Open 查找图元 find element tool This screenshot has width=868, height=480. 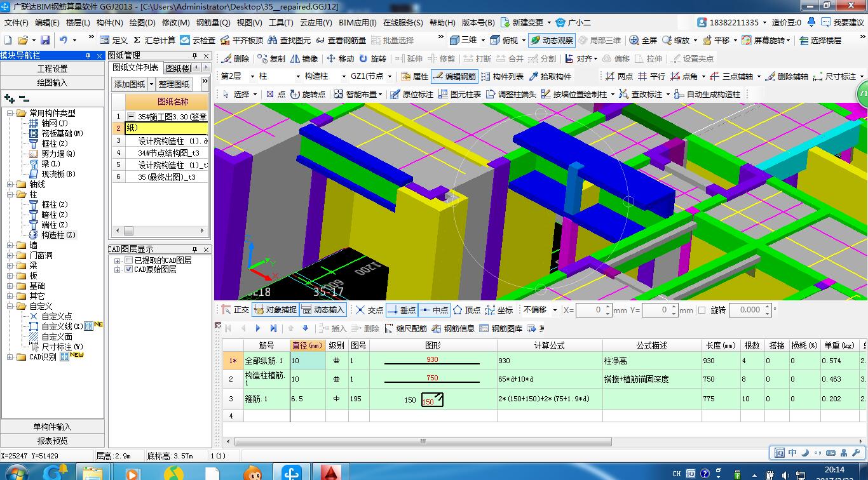(x=289, y=40)
